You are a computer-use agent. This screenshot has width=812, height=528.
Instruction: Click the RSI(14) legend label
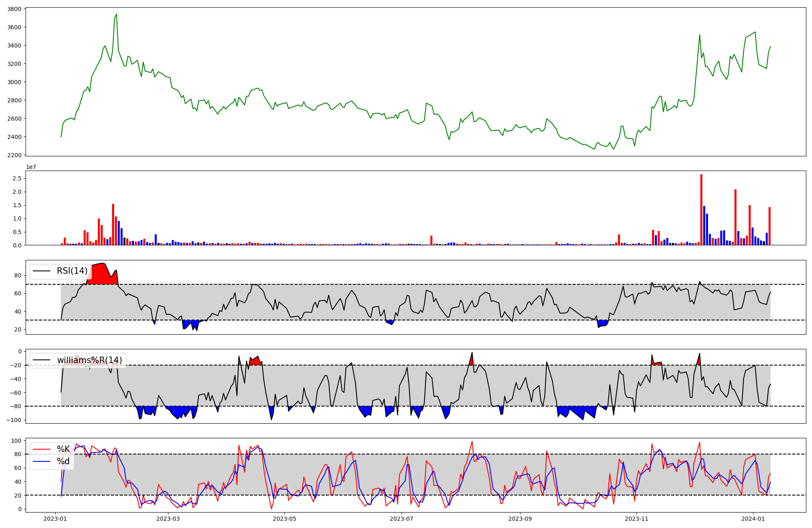click(72, 271)
